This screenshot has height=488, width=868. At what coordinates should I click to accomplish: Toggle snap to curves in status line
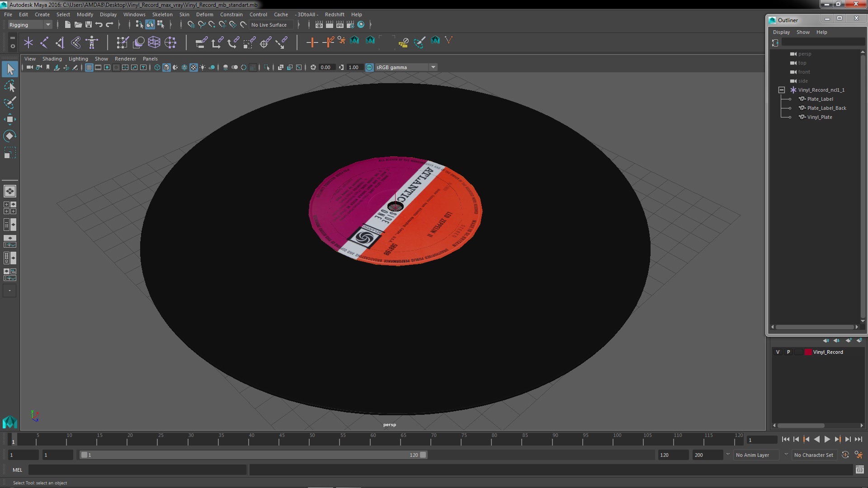pyautogui.click(x=201, y=24)
